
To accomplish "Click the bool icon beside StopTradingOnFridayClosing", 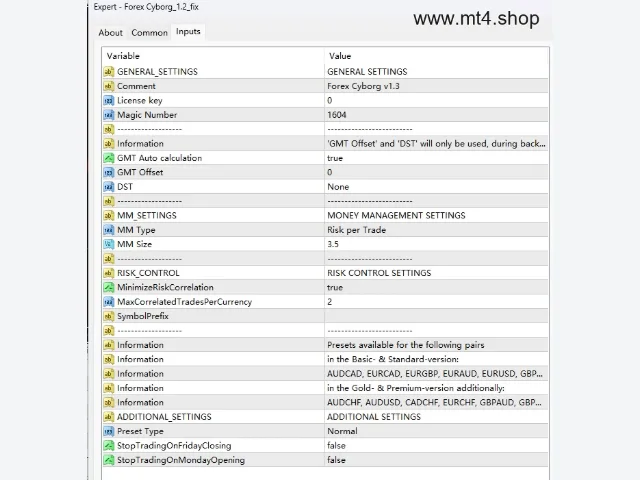I will 109,446.
